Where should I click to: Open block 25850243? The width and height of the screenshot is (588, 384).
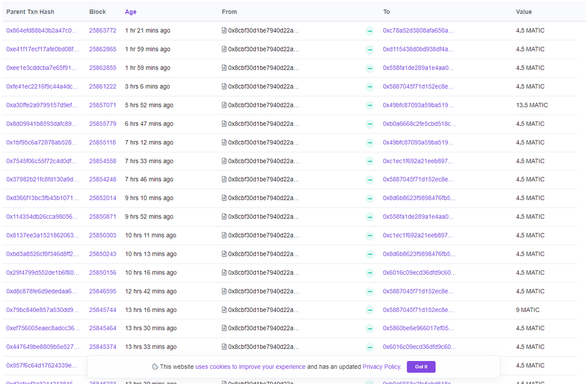click(x=103, y=254)
